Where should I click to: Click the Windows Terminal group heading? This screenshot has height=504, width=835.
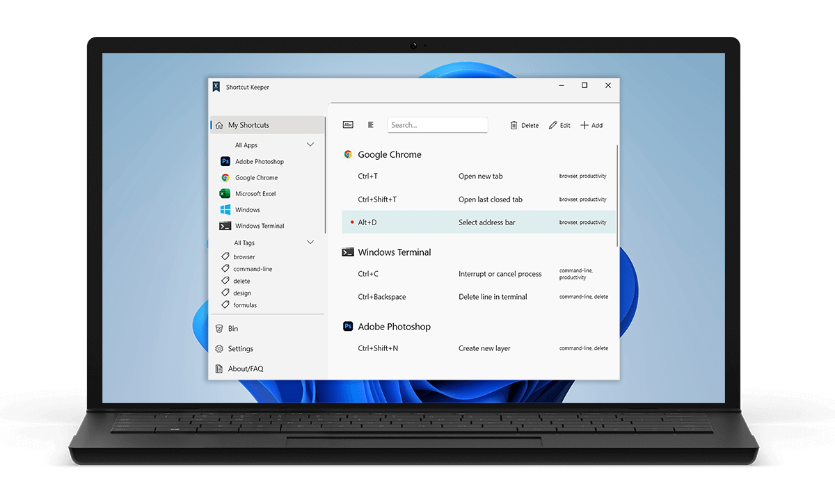395,252
